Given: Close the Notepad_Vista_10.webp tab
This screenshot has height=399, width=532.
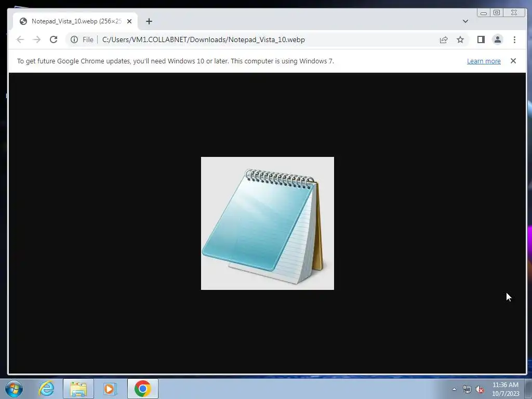Looking at the screenshot, I should click(129, 21).
